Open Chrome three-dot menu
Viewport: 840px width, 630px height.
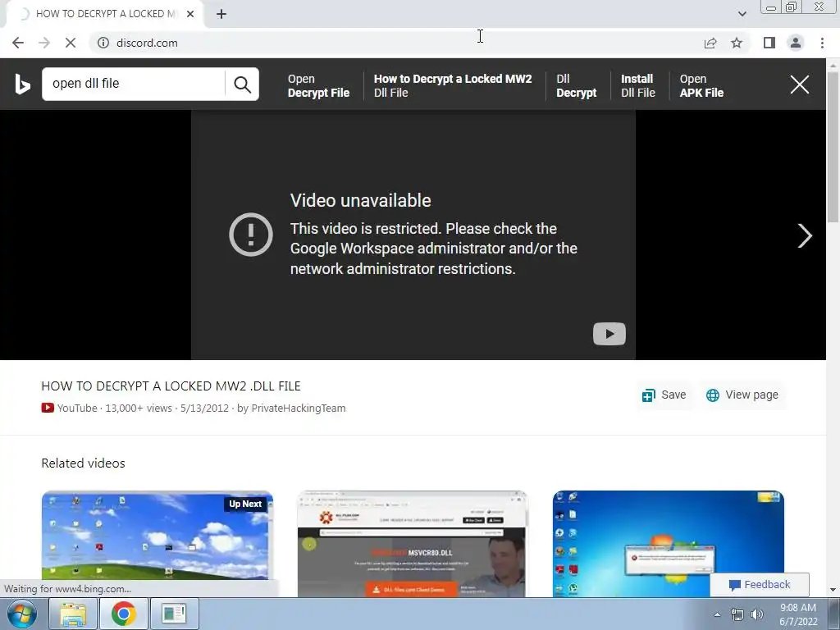(822, 43)
